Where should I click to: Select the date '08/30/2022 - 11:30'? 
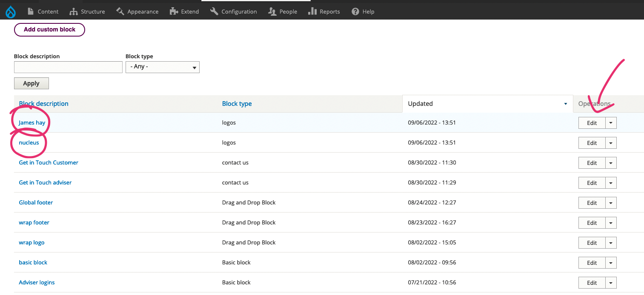432,163
